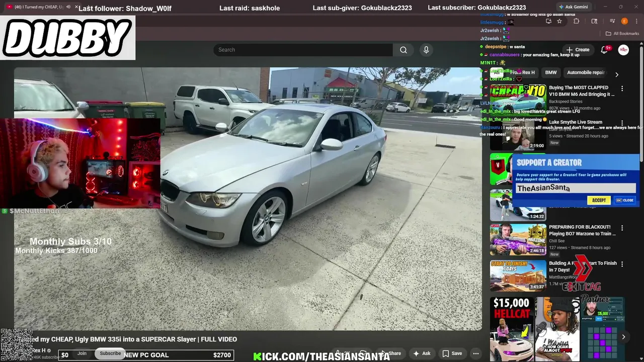Open the Chrome extensions puzzle icon
This screenshot has width=644, height=362.
click(x=577, y=21)
